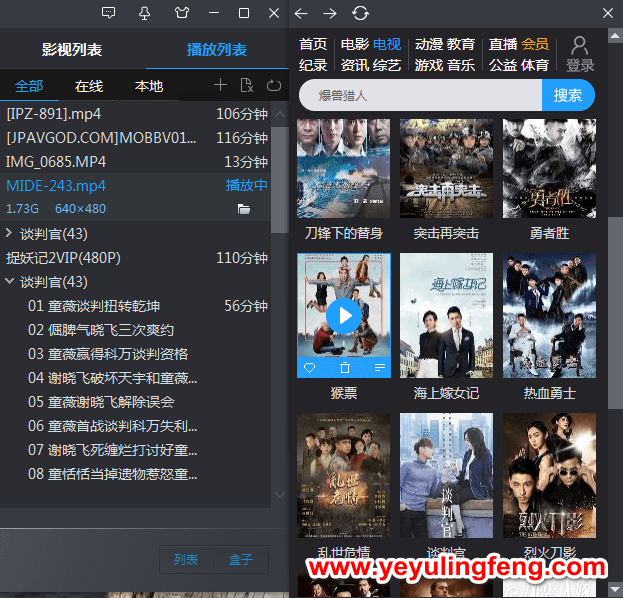This screenshot has width=623, height=598.
Task: Switch to 列表 view button
Action: tap(186, 559)
